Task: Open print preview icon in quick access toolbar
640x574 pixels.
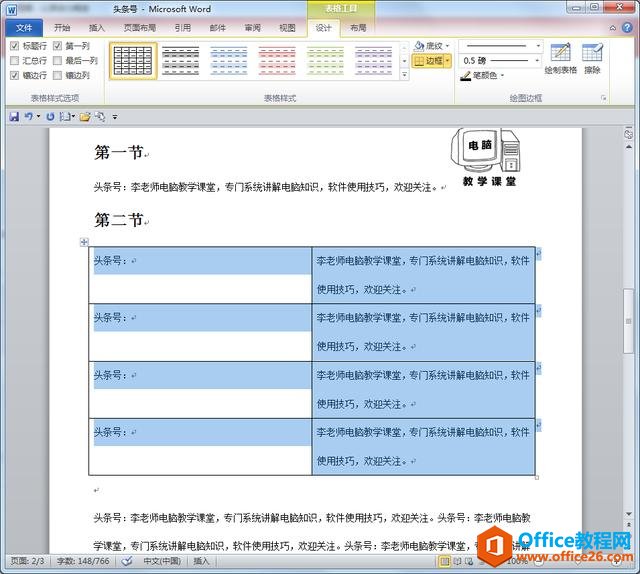Action: coord(100,117)
